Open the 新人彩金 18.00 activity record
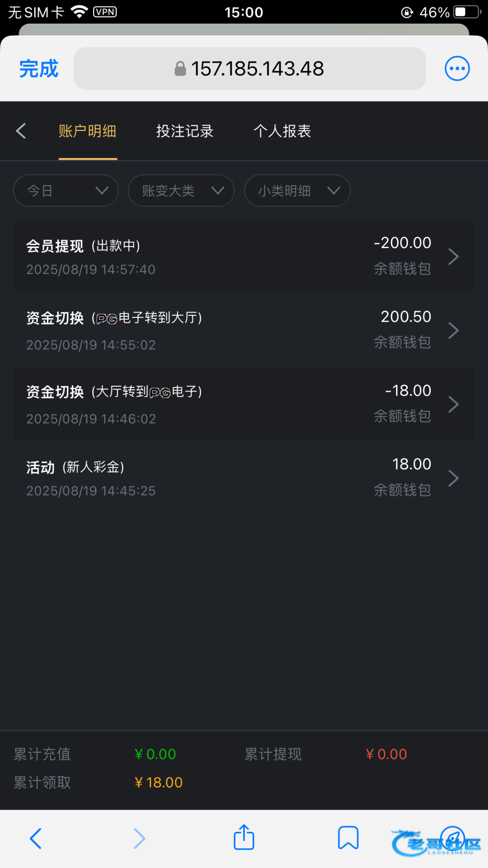Viewport: 488px width, 868px height. coord(244,478)
